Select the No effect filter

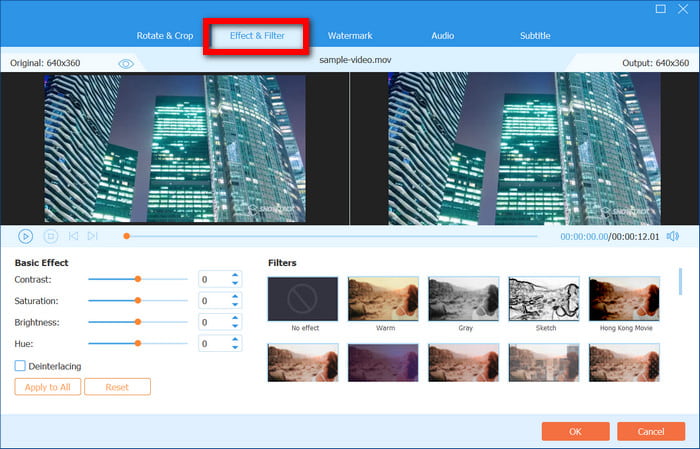[303, 298]
